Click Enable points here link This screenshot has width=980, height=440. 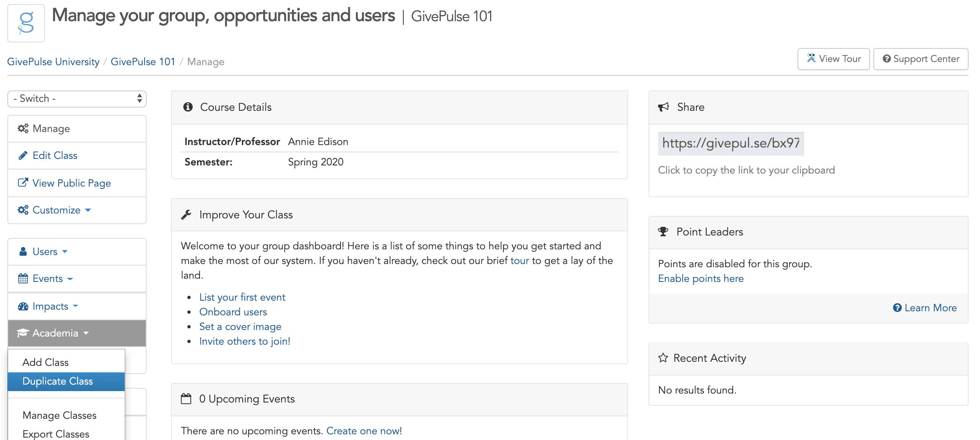701,279
